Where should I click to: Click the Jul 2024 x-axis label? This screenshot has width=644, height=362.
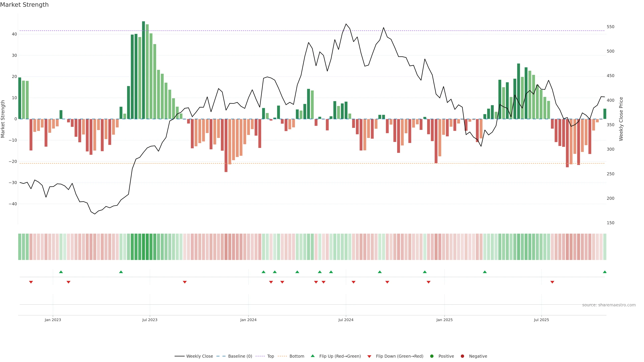click(346, 320)
